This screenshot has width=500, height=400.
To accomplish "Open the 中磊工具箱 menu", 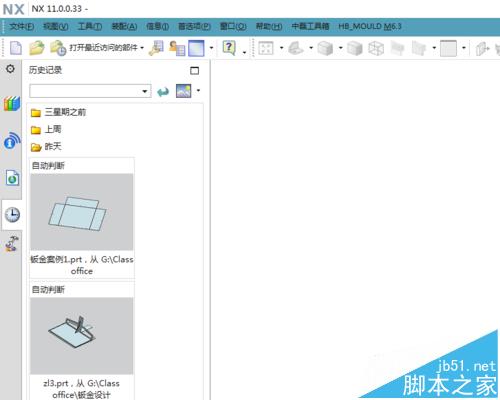I will [x=310, y=26].
